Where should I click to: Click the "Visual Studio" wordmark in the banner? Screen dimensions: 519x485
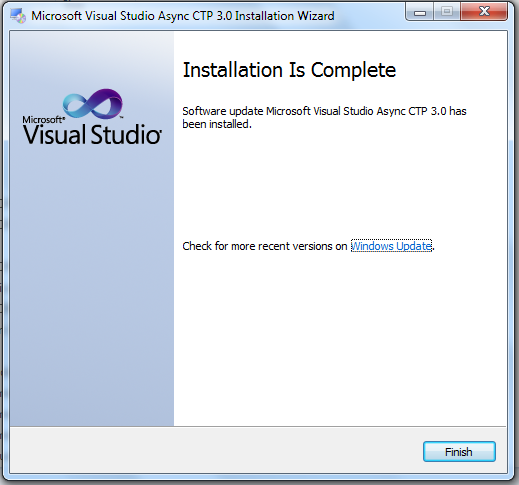click(92, 135)
